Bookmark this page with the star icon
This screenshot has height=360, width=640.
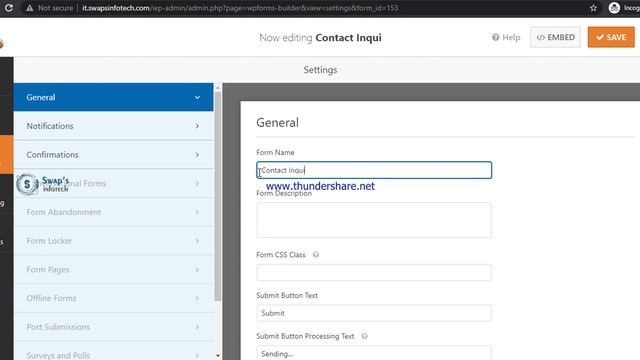click(x=593, y=8)
